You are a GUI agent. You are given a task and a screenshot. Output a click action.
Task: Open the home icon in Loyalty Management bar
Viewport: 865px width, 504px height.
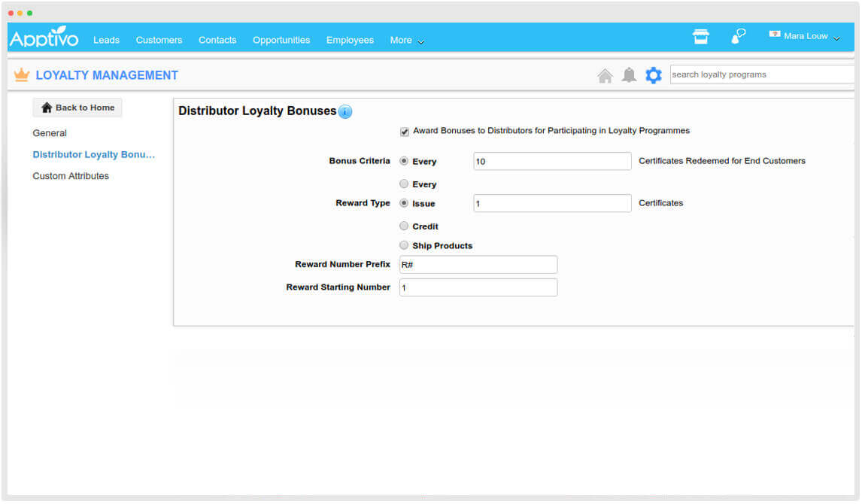point(605,74)
